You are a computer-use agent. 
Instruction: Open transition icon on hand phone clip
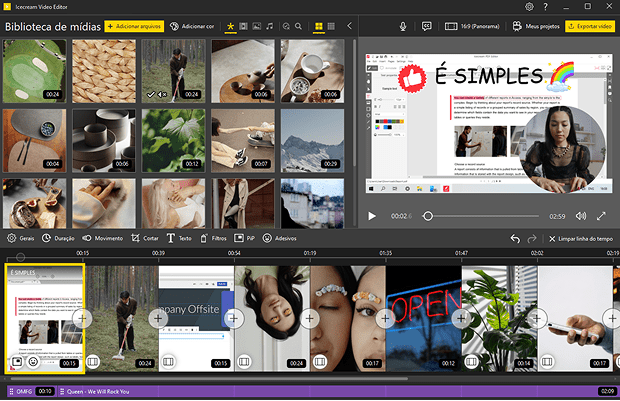[x=547, y=361]
